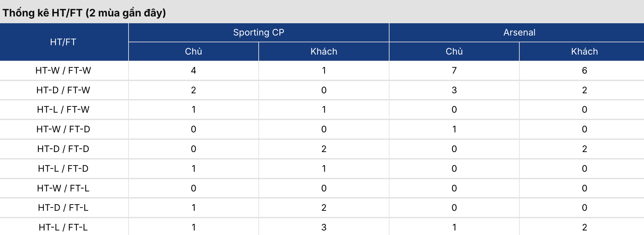Click the Chủ subheader under Sporting CP
This screenshot has width=644, height=235.
tap(193, 52)
